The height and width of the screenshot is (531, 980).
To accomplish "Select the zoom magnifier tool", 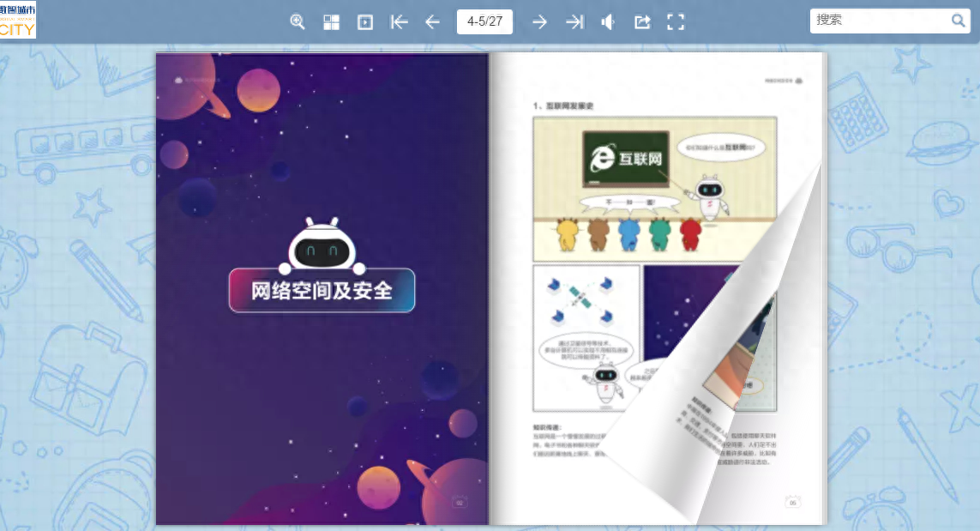I will click(x=298, y=21).
